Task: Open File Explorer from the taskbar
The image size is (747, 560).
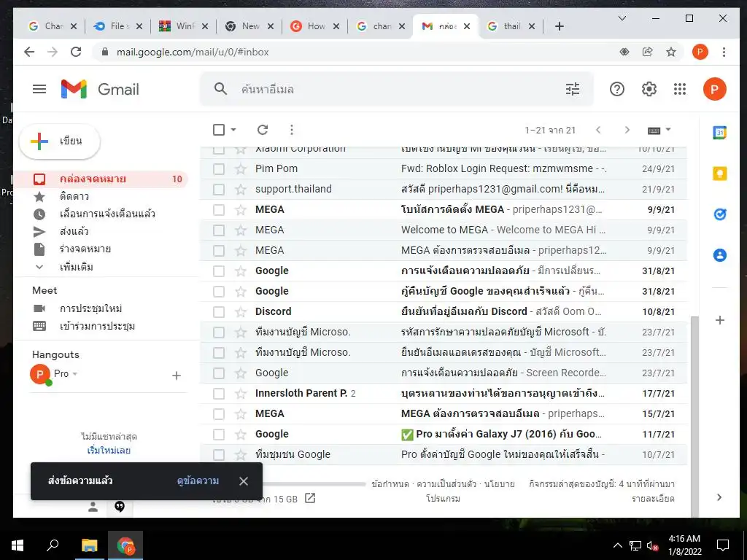Action: click(89, 545)
